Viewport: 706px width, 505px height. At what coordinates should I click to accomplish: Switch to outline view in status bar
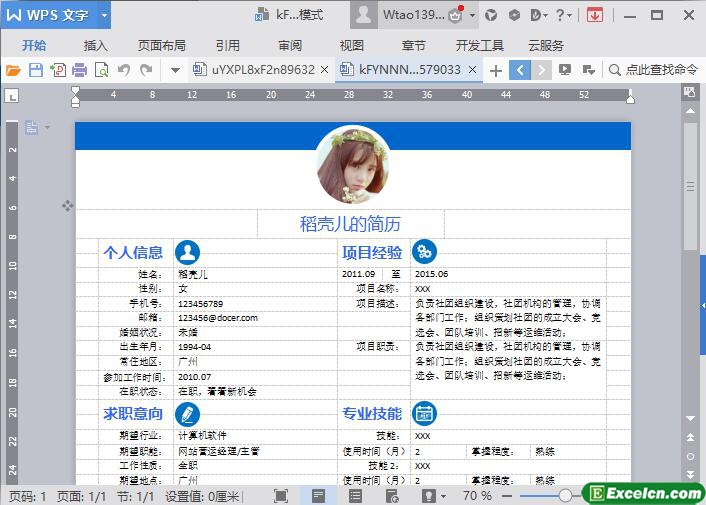[355, 496]
